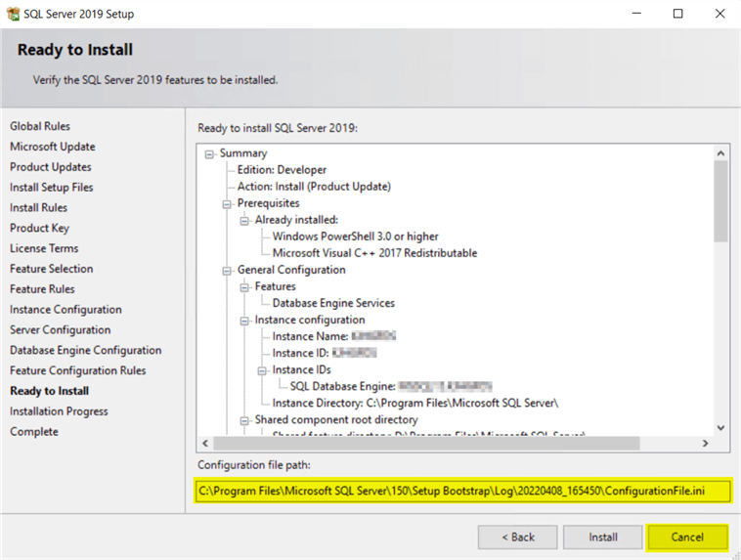
Task: Select the Product Updates step
Action: coord(51,167)
